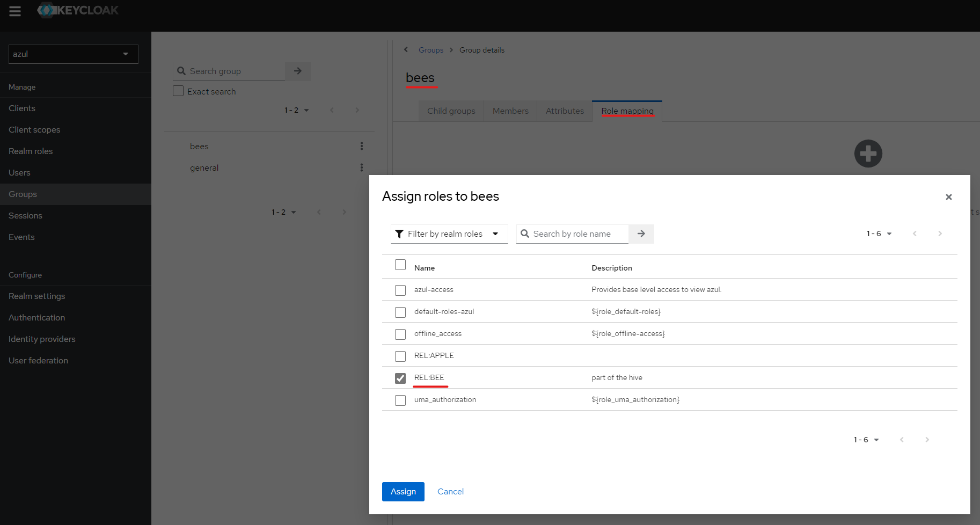This screenshot has width=980, height=525.
Task: Check the REL:APPLE role checkbox
Action: [400, 356]
